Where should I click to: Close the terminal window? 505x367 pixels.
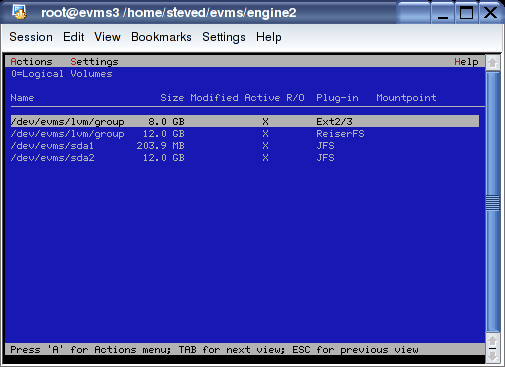tap(490, 13)
